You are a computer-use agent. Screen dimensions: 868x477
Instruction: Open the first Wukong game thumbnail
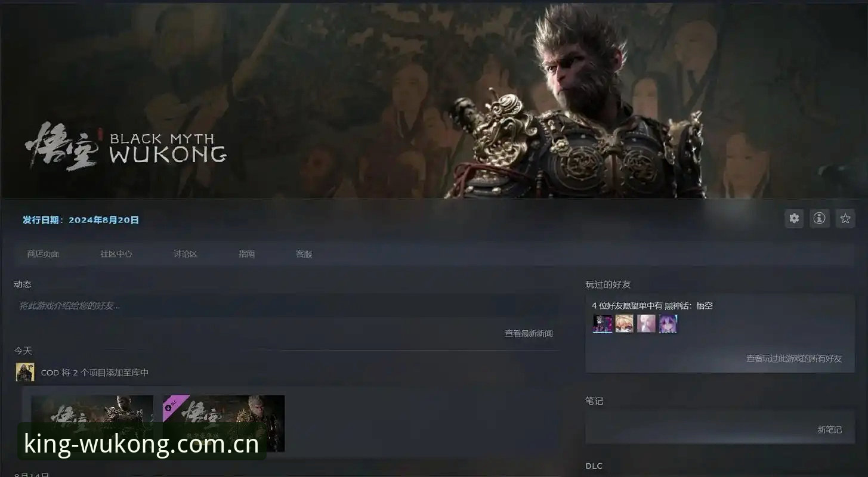tap(92, 423)
